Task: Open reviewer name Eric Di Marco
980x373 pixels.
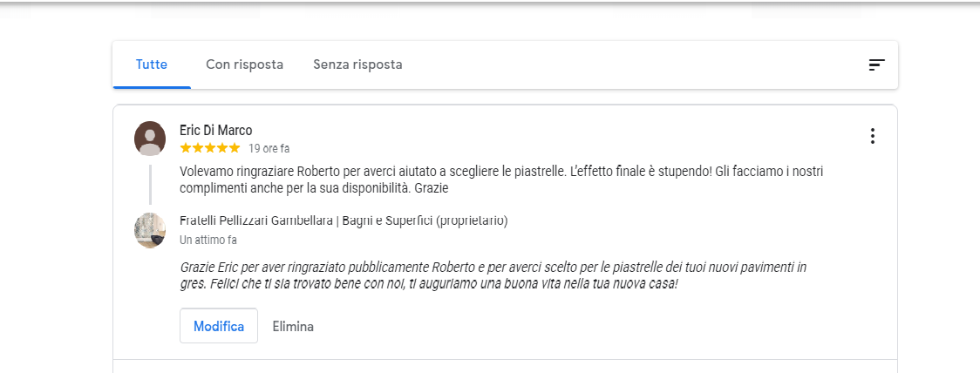Action: pyautogui.click(x=215, y=131)
